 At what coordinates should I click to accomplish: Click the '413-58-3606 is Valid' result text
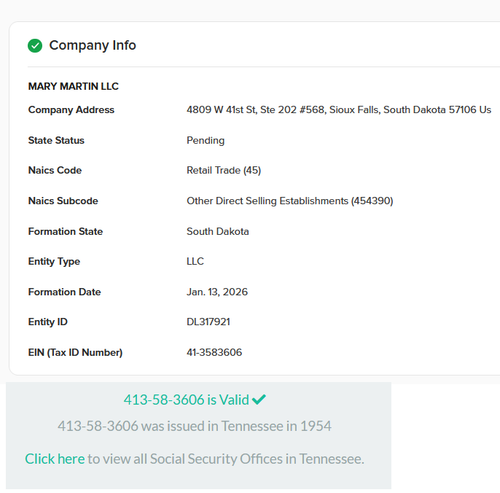coord(186,399)
